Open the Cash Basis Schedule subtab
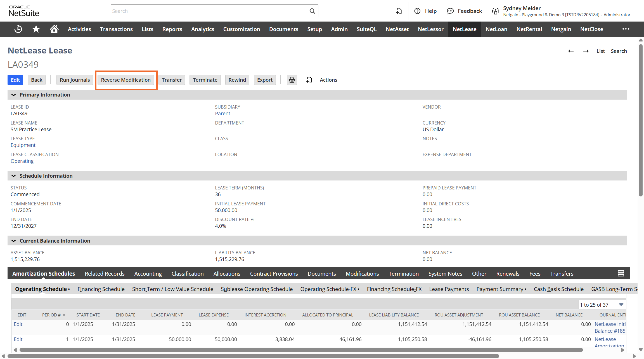Image resolution: width=644 pixels, height=359 pixels. point(558,289)
